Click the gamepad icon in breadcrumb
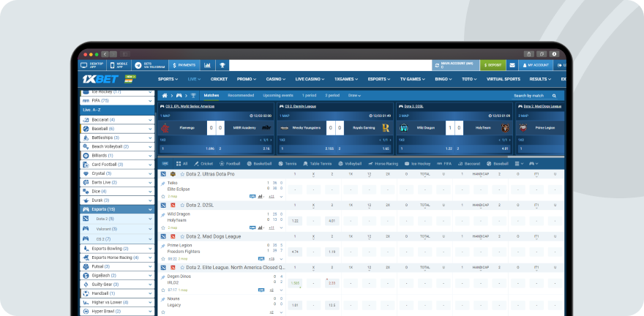 click(x=179, y=96)
